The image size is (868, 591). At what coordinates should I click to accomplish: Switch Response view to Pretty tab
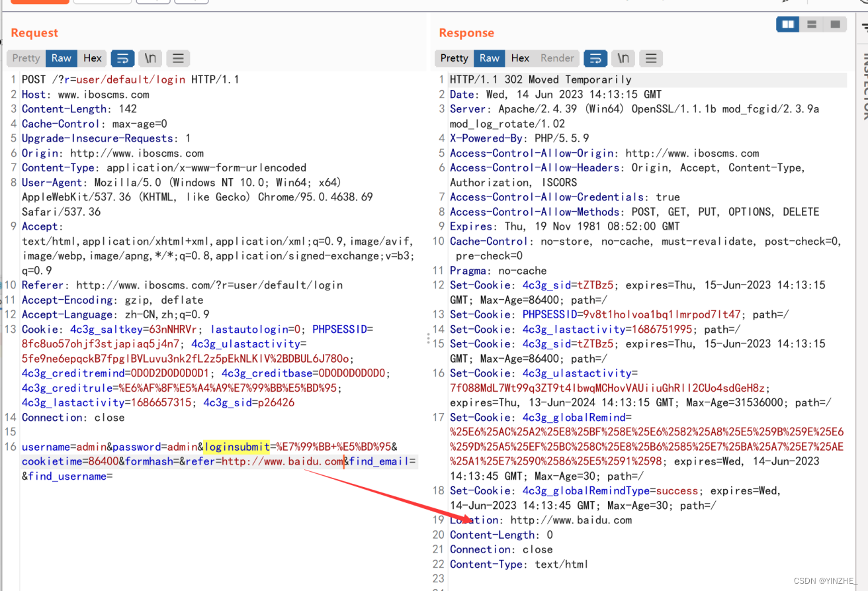tap(455, 58)
